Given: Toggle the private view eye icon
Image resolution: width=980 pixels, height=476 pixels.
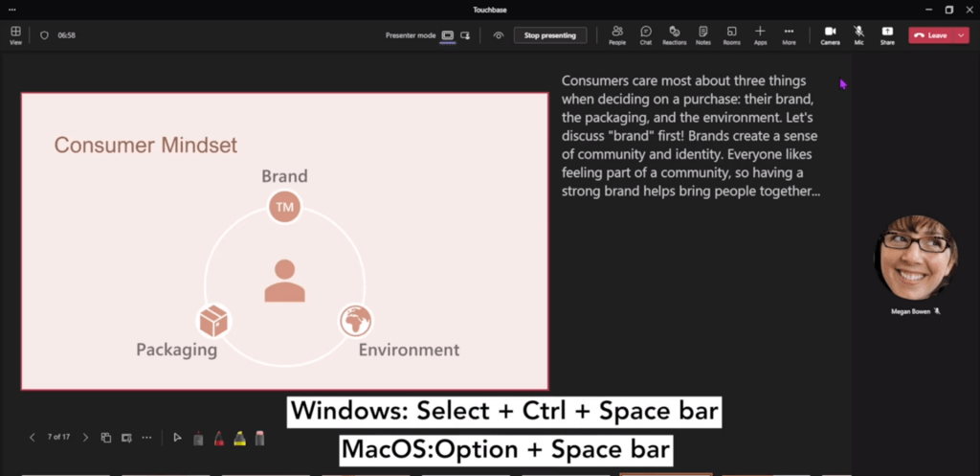Looking at the screenshot, I should point(498,35).
